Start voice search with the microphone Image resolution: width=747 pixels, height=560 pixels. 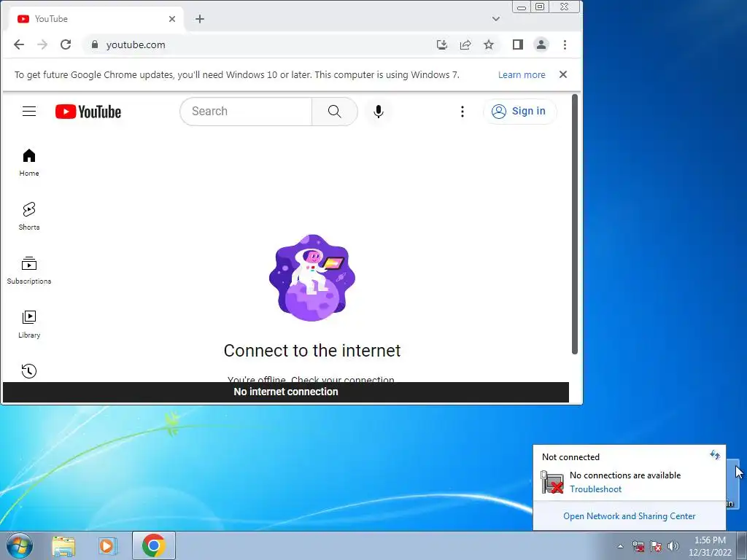coord(379,112)
